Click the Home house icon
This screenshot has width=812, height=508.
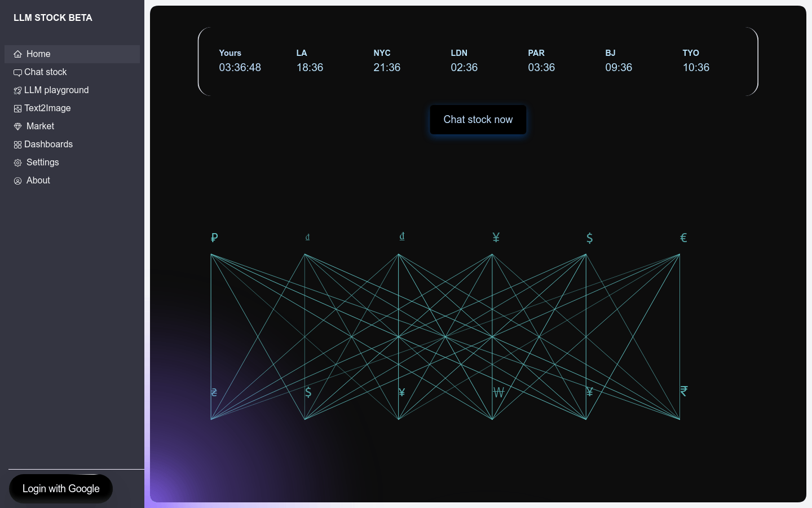point(17,54)
